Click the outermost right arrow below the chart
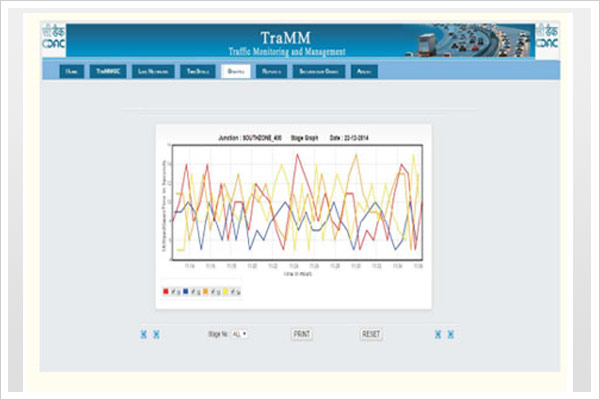This screenshot has width=600, height=400. click(451, 334)
